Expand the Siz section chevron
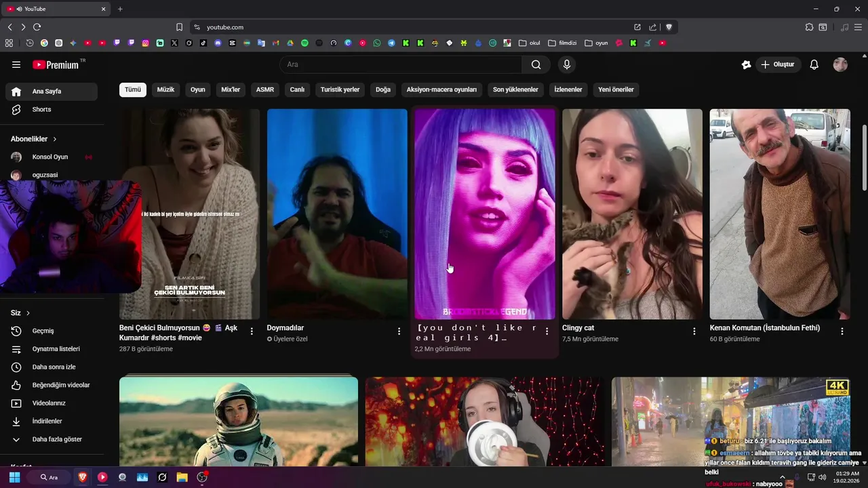Screen dimensions: 868x488 pyautogui.click(x=28, y=313)
